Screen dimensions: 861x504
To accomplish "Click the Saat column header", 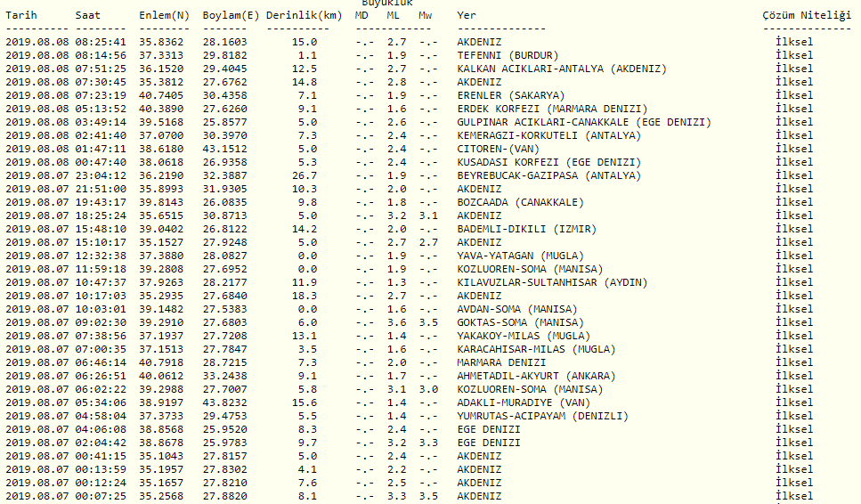I will point(87,16).
